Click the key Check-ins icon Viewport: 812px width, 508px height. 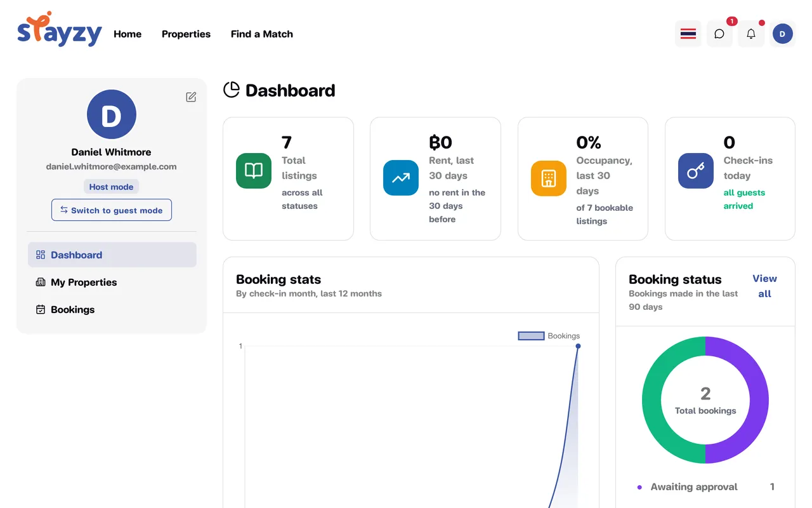coord(696,171)
